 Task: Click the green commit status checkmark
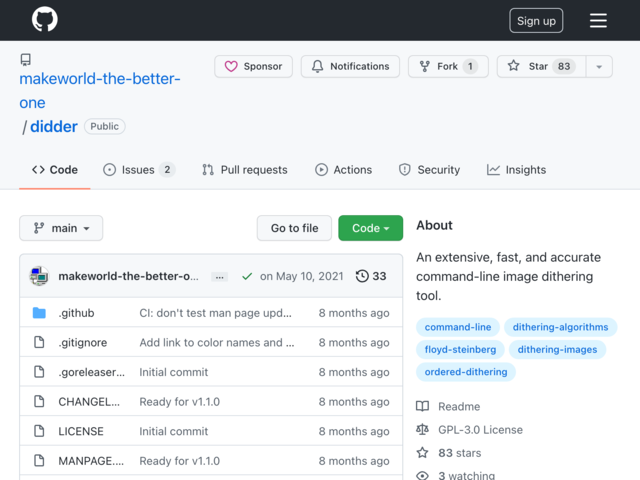(x=247, y=276)
